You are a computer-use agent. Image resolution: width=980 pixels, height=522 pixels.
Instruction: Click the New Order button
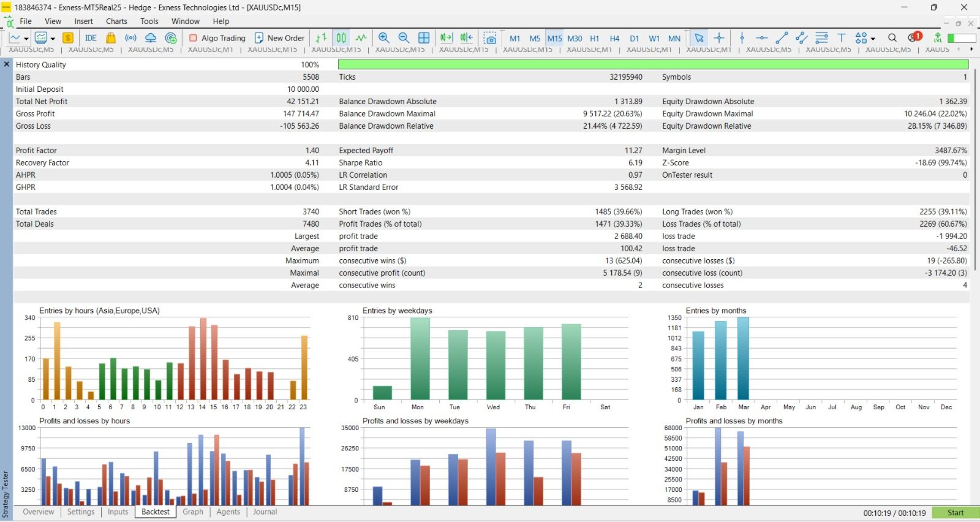coord(279,38)
